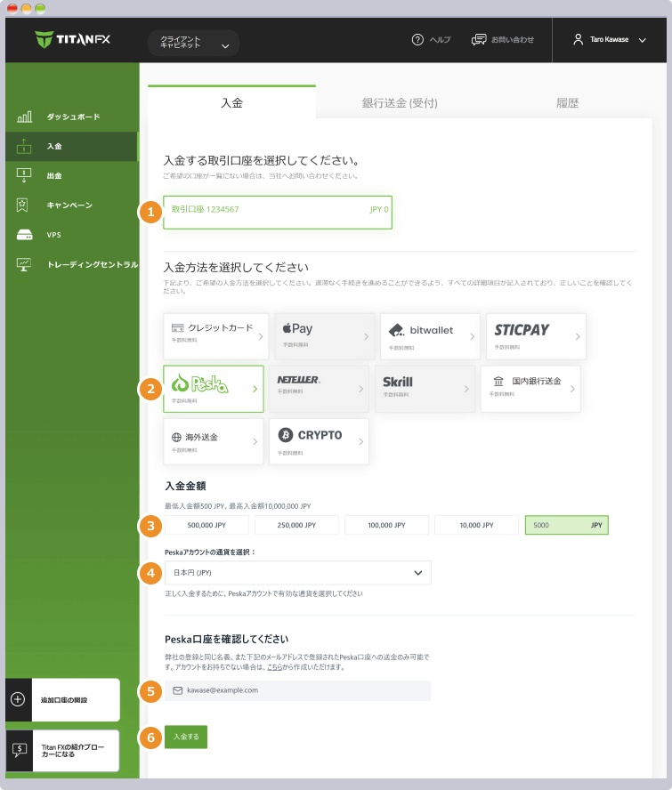Click the お問い合わせ link in the header
The width and height of the screenshot is (672, 790).
513,39
